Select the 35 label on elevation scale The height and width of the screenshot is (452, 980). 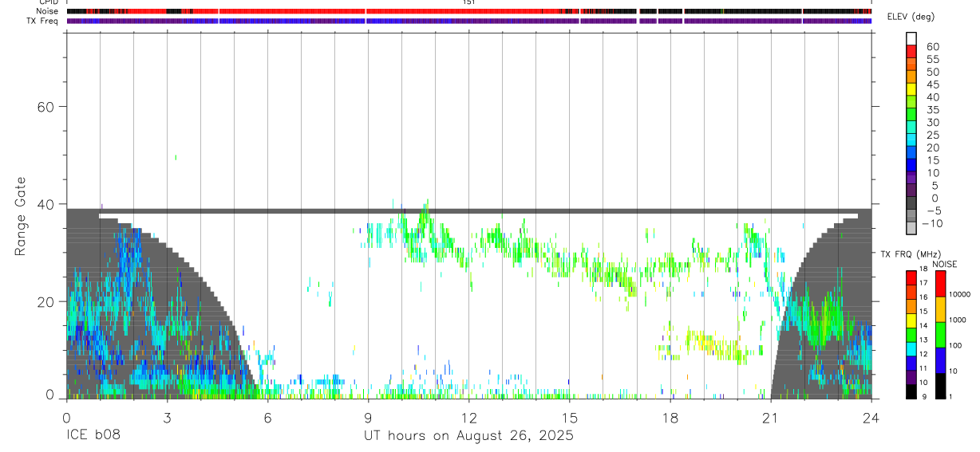point(932,110)
